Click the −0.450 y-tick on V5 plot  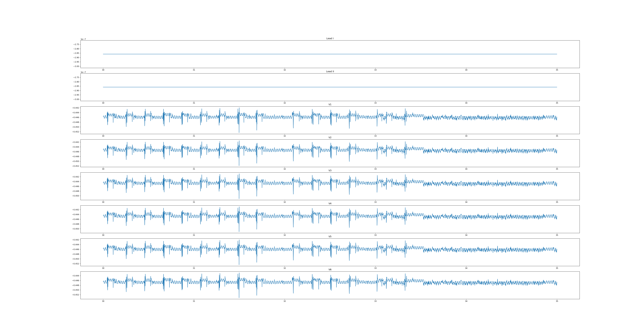76,259
